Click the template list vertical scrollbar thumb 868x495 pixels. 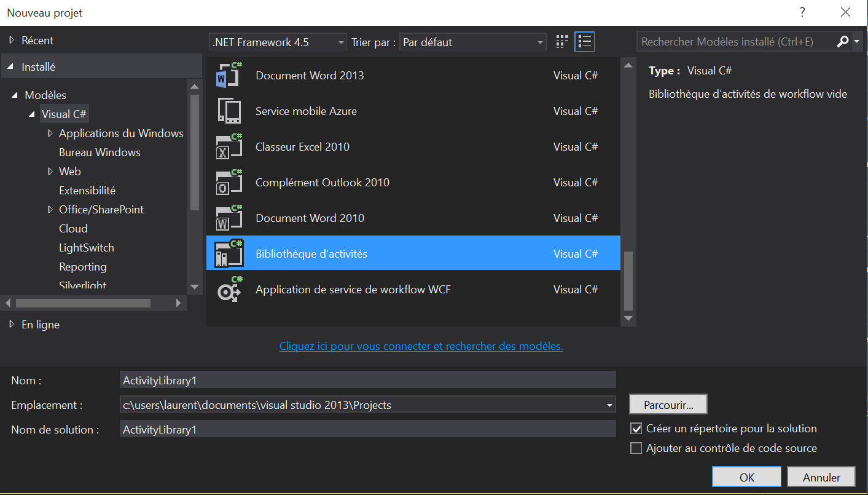(628, 281)
